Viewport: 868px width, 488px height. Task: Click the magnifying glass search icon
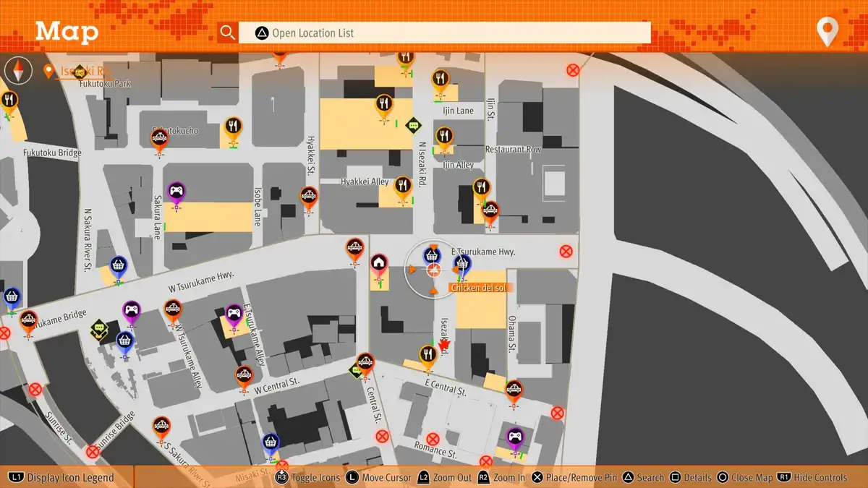click(x=228, y=33)
